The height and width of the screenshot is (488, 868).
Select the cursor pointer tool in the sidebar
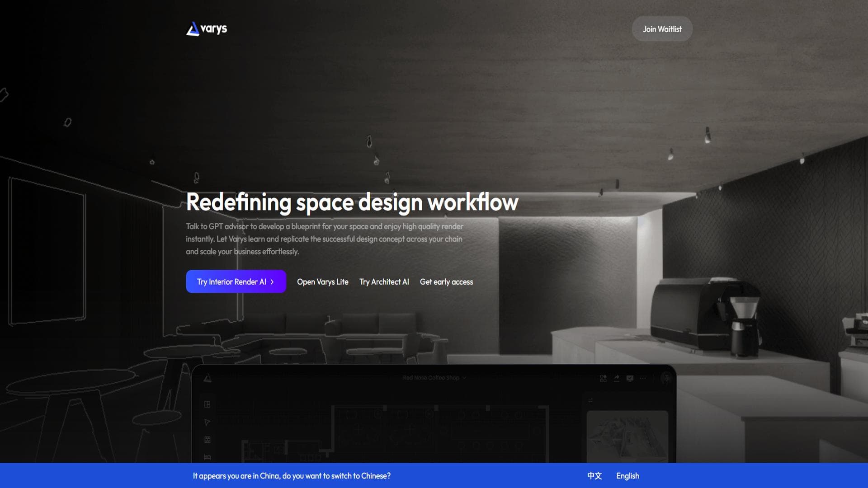click(x=207, y=422)
